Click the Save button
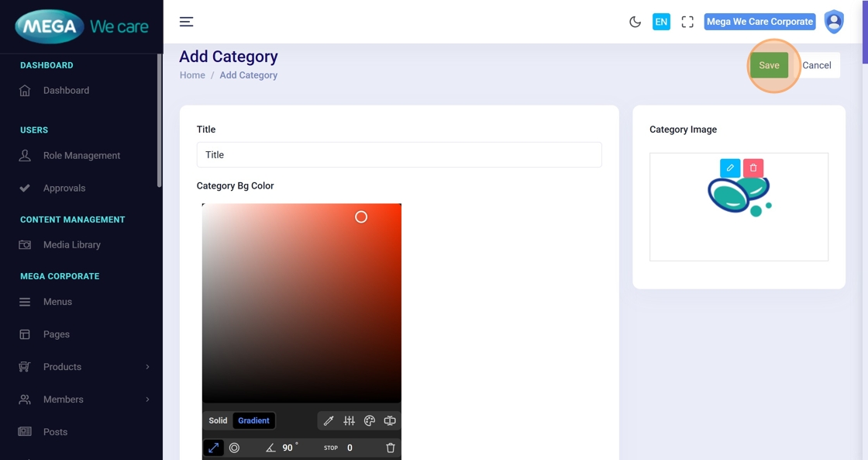This screenshot has width=868, height=460. (x=769, y=65)
